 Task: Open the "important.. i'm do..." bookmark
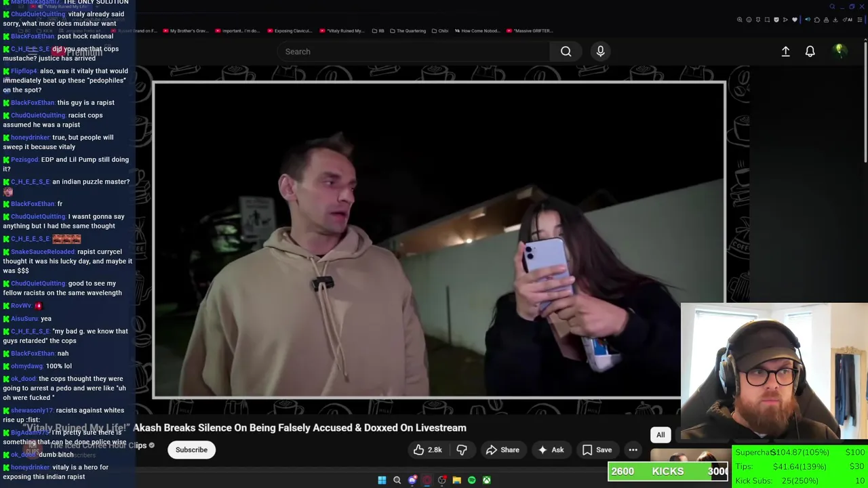pyautogui.click(x=237, y=30)
